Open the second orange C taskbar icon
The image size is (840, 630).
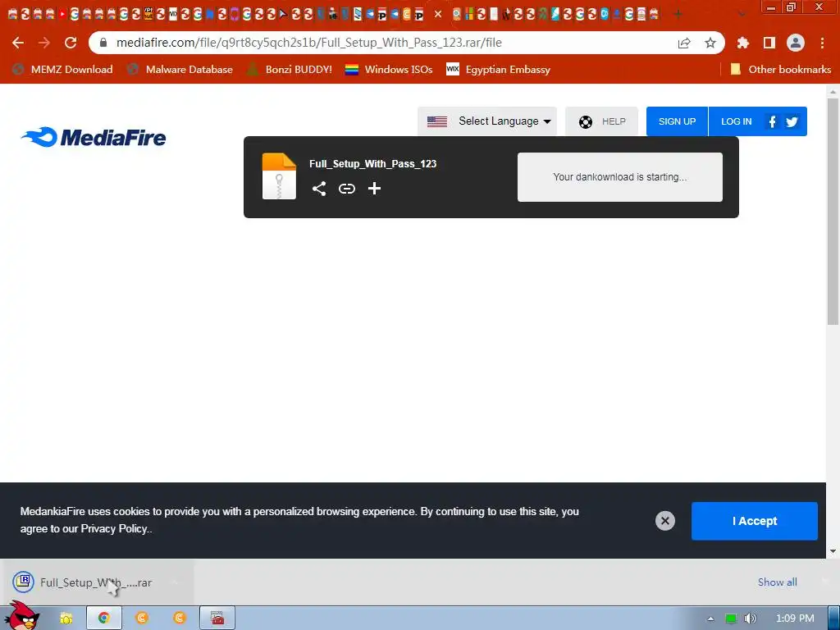coord(180,619)
